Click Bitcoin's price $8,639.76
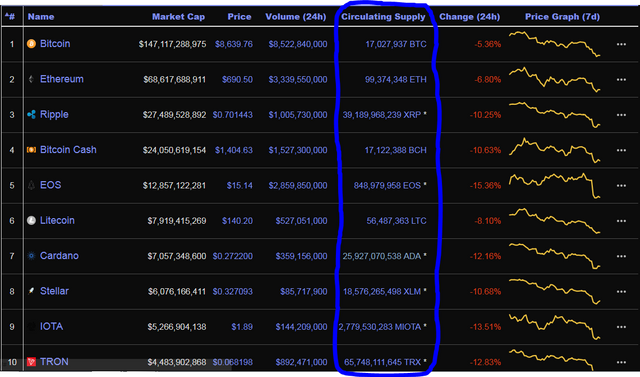 (234, 44)
